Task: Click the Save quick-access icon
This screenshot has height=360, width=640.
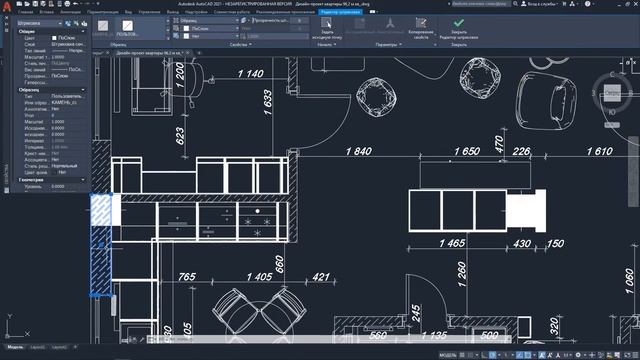Action: [35, 4]
